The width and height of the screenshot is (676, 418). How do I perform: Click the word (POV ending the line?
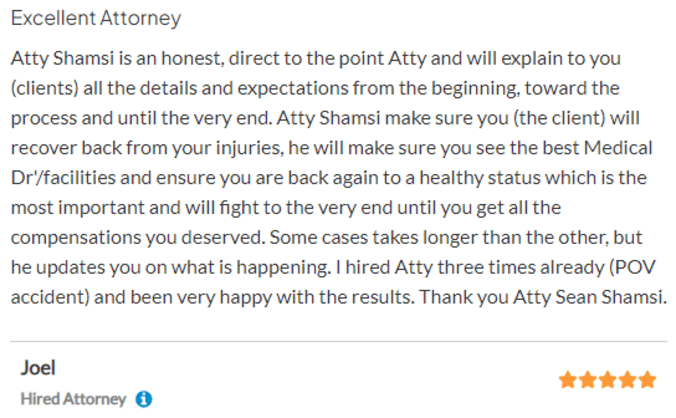coord(632,268)
